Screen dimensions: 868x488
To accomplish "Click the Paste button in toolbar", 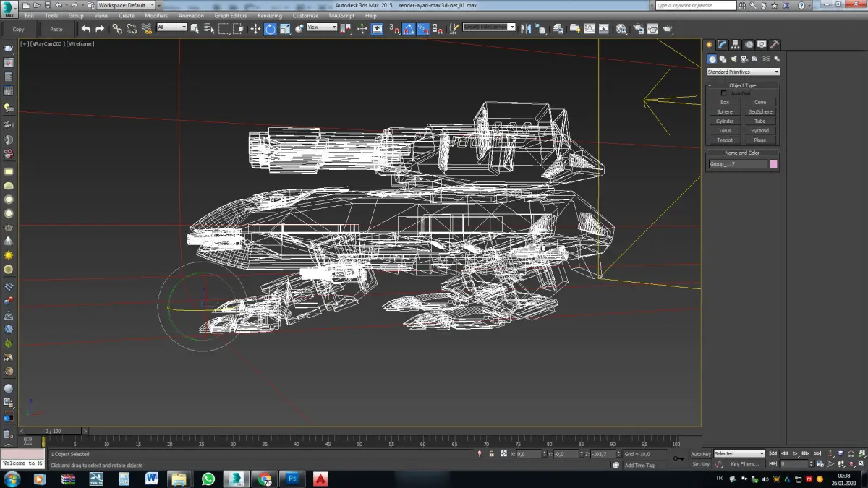I will coord(56,30).
